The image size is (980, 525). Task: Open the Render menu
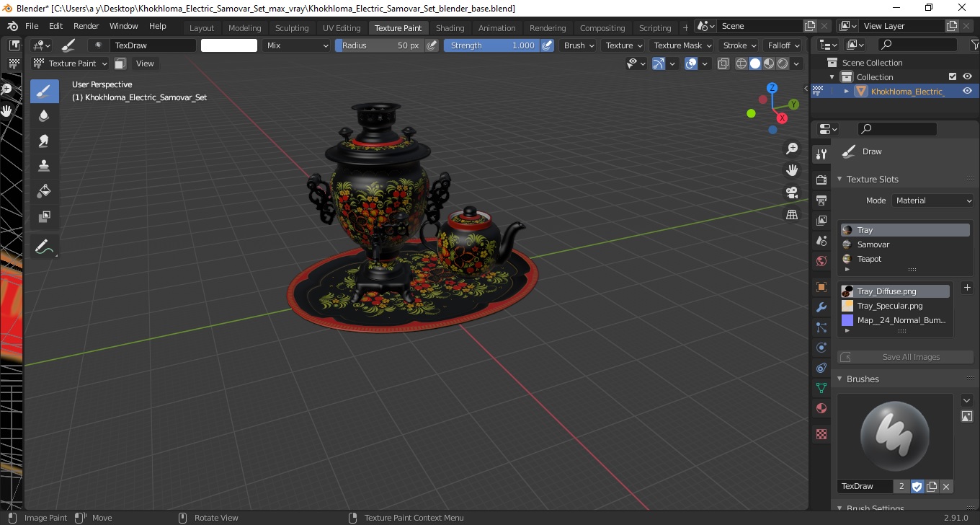click(86, 26)
